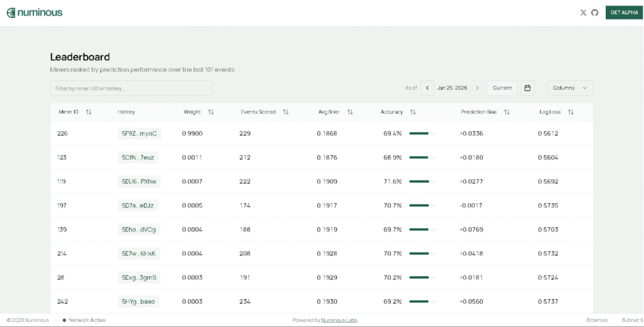Image resolution: width=644 pixels, height=327 pixels.
Task: Click accuracy bar for miner 226
Action: (422, 133)
